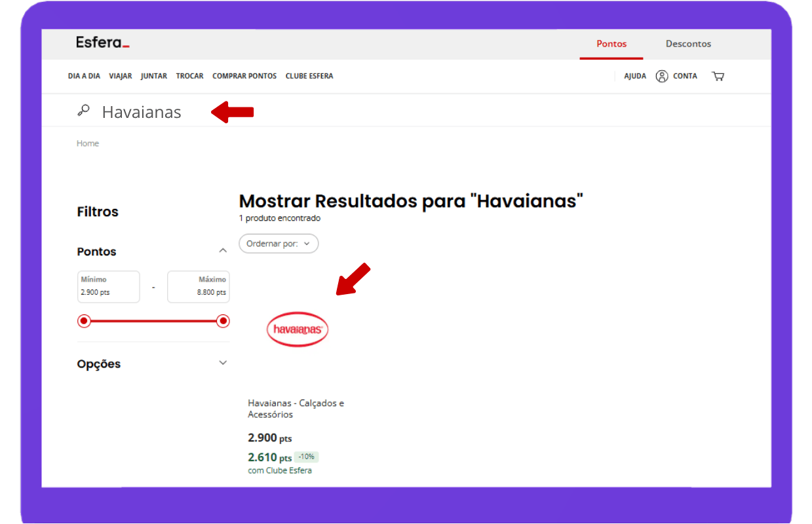Open the JUNTAR menu
Image resolution: width=812 pixels, height=524 pixels.
pyautogui.click(x=154, y=76)
